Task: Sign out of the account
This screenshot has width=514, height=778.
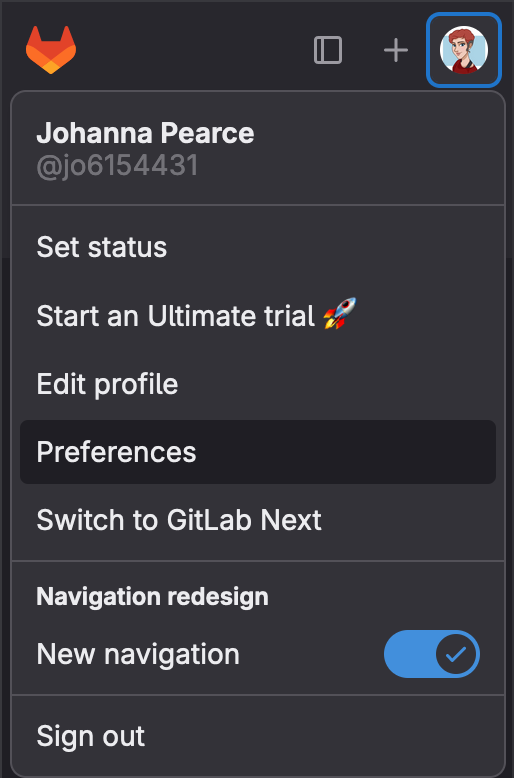Action: tap(258, 736)
